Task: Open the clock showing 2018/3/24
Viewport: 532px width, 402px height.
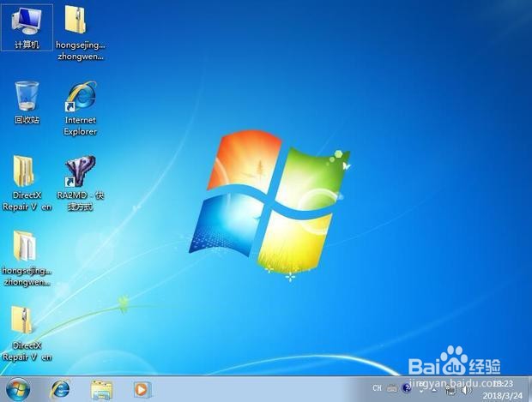Action: pos(502,389)
